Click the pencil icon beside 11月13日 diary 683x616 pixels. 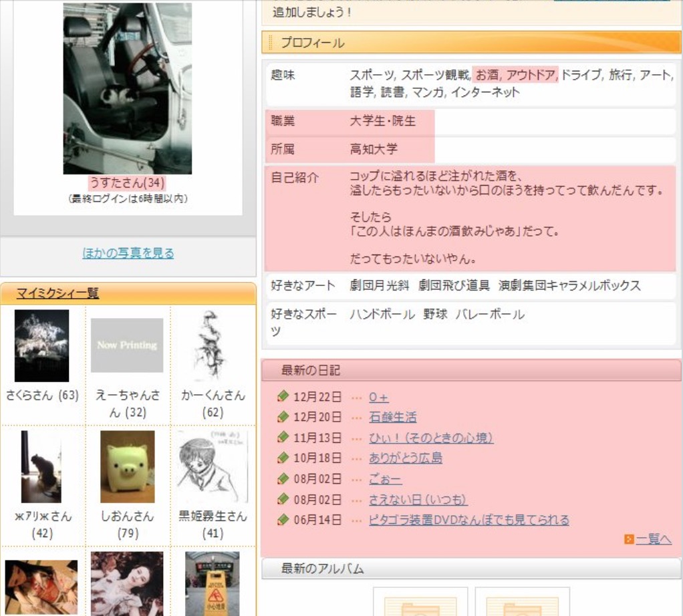283,437
